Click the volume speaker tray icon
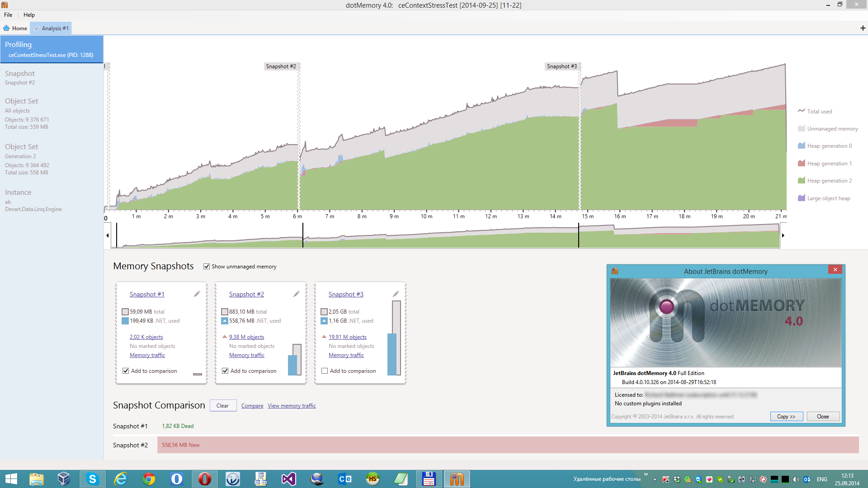The height and width of the screenshot is (488, 868). click(x=796, y=479)
